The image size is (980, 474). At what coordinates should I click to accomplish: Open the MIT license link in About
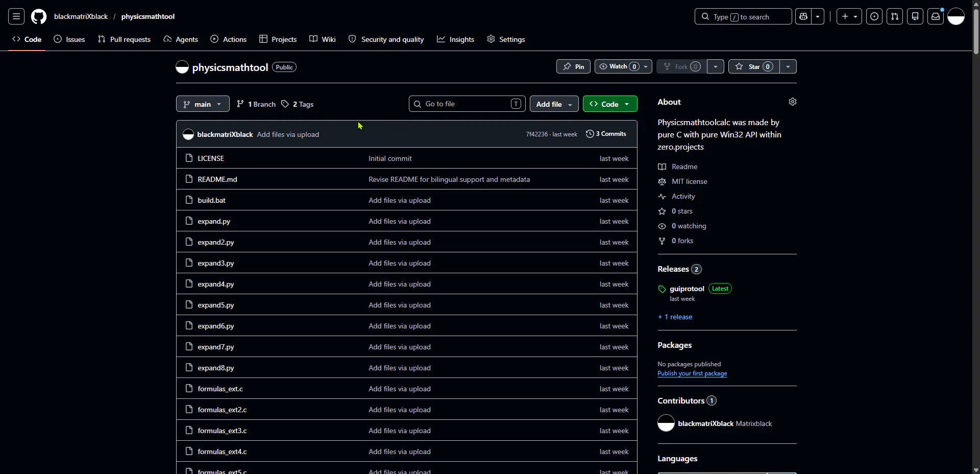tap(690, 181)
